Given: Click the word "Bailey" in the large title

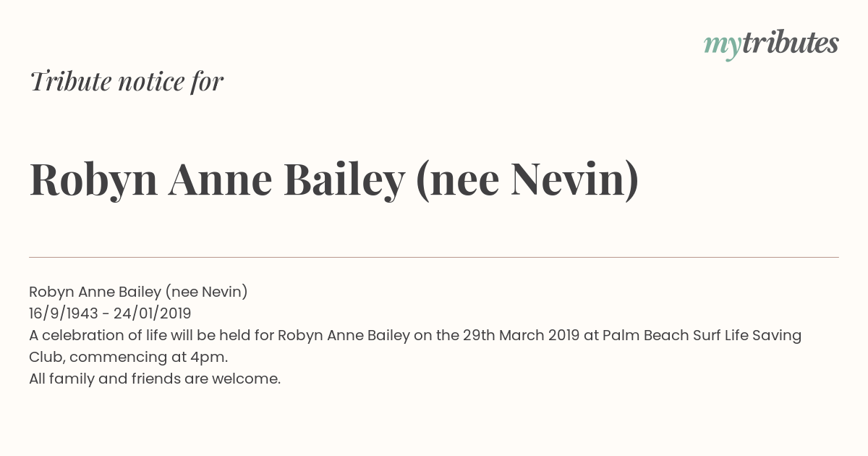Looking at the screenshot, I should (344, 181).
